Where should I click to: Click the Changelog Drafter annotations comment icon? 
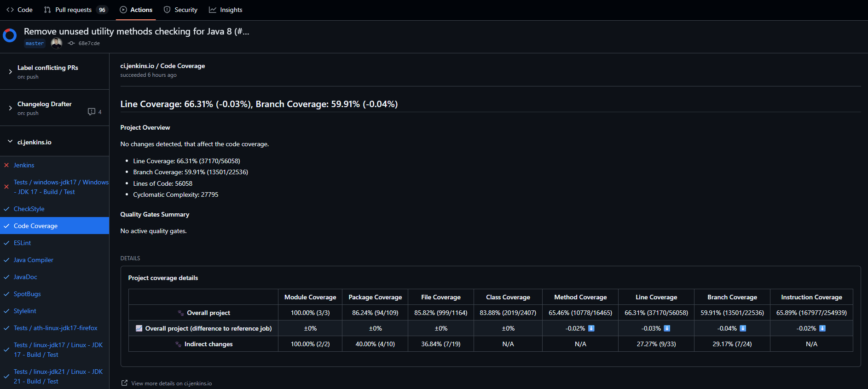click(92, 112)
